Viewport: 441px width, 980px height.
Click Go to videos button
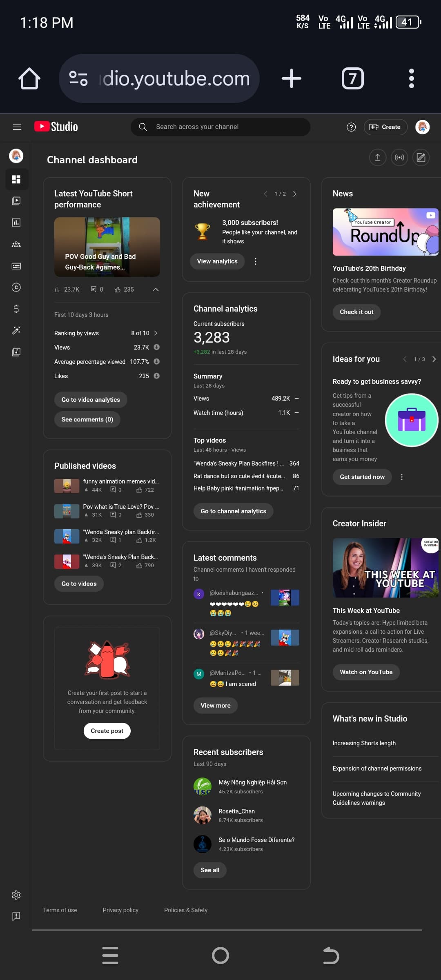point(79,584)
